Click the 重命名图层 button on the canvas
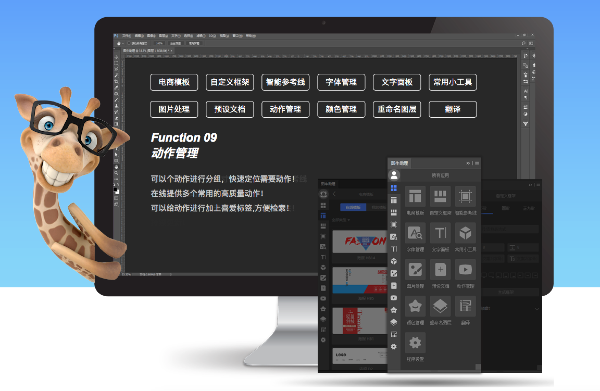This screenshot has width=600, height=391. pyautogui.click(x=397, y=109)
